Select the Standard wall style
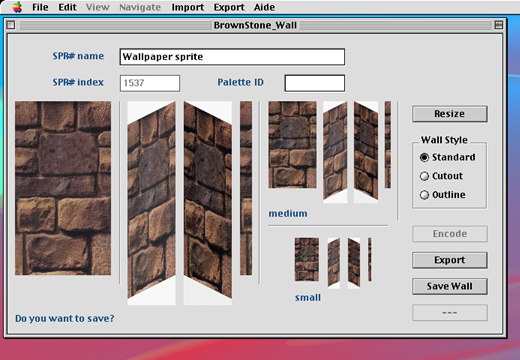The height and width of the screenshot is (360, 520). pos(448,157)
